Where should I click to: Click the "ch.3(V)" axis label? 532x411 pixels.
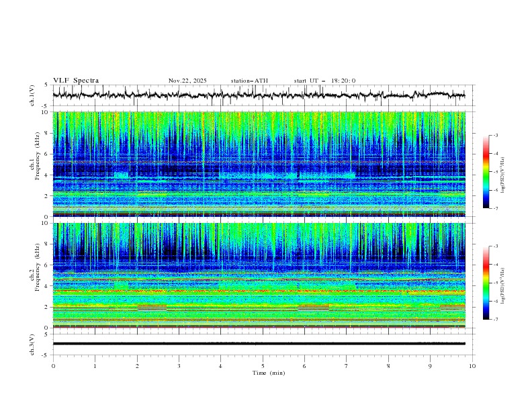coord(32,345)
